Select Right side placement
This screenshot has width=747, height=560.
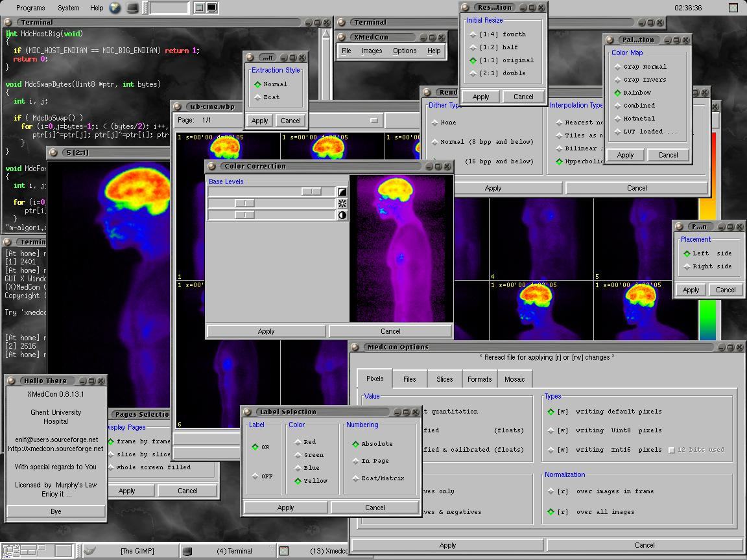(707, 266)
